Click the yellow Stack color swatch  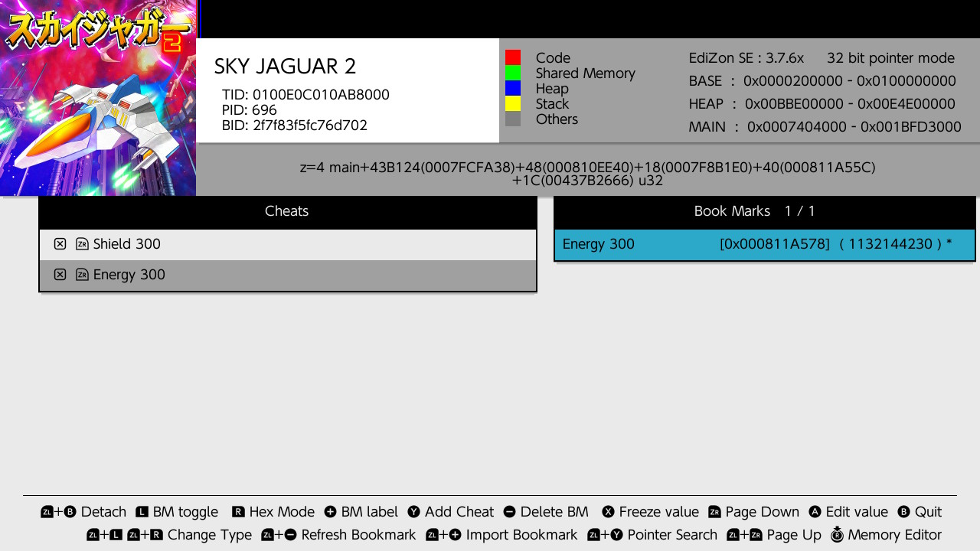[x=513, y=103]
